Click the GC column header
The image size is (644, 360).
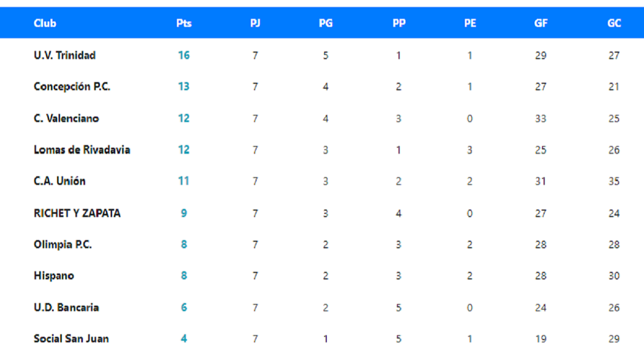[614, 23]
